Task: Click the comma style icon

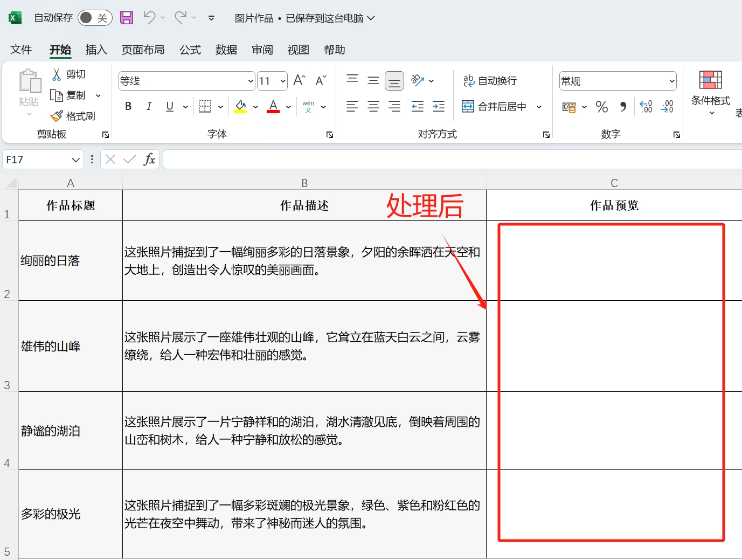Action: coord(623,107)
